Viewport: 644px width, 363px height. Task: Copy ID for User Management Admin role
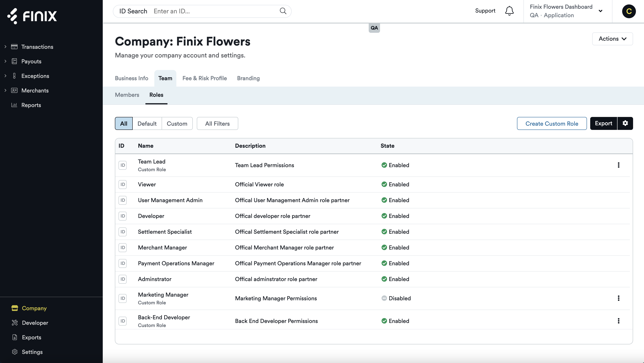[x=123, y=200]
